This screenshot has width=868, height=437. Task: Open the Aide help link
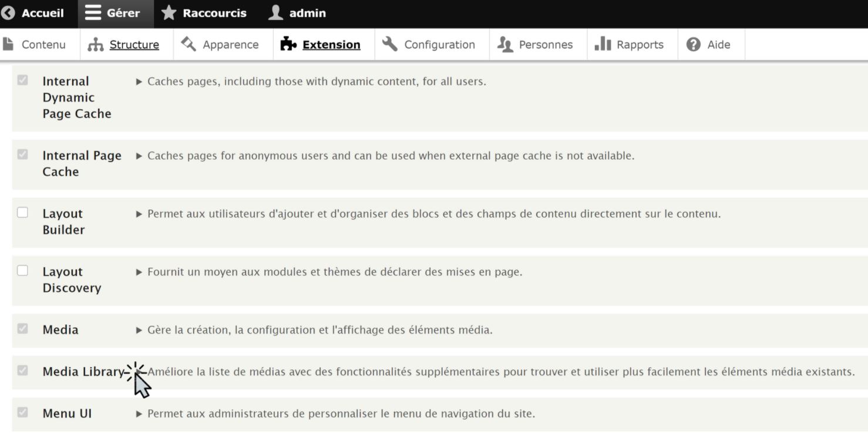[711, 45]
